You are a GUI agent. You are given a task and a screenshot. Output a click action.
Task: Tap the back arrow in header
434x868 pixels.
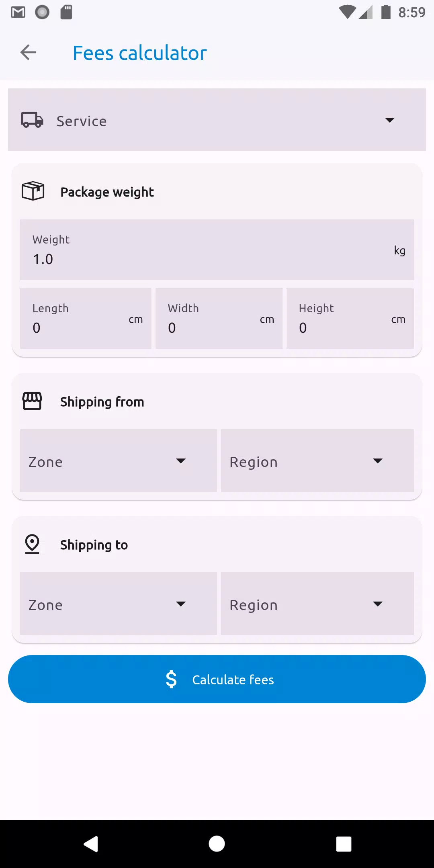click(28, 52)
